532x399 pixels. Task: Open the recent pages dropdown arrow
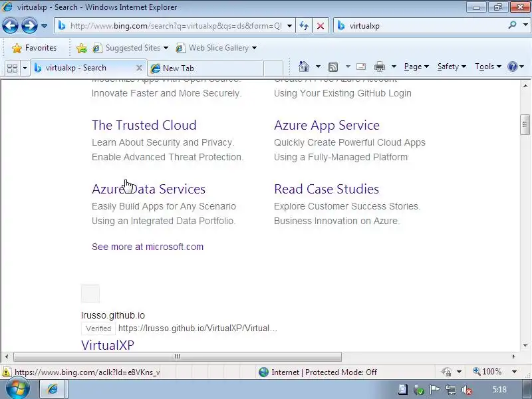(44, 26)
